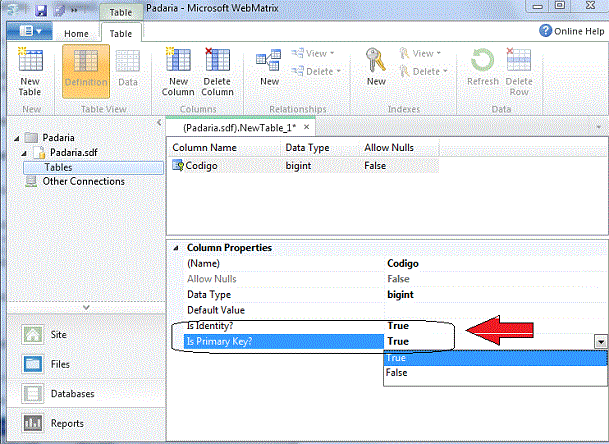Select the Home ribbon tab

click(76, 34)
